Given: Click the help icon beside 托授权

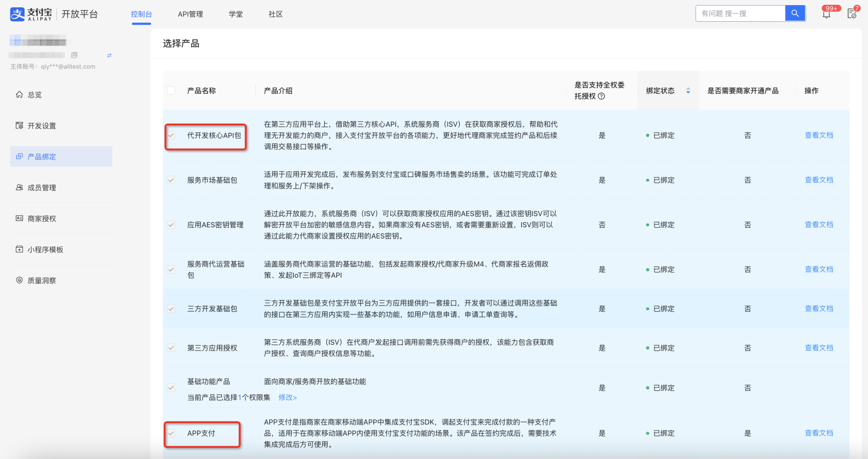Looking at the screenshot, I should 602,96.
